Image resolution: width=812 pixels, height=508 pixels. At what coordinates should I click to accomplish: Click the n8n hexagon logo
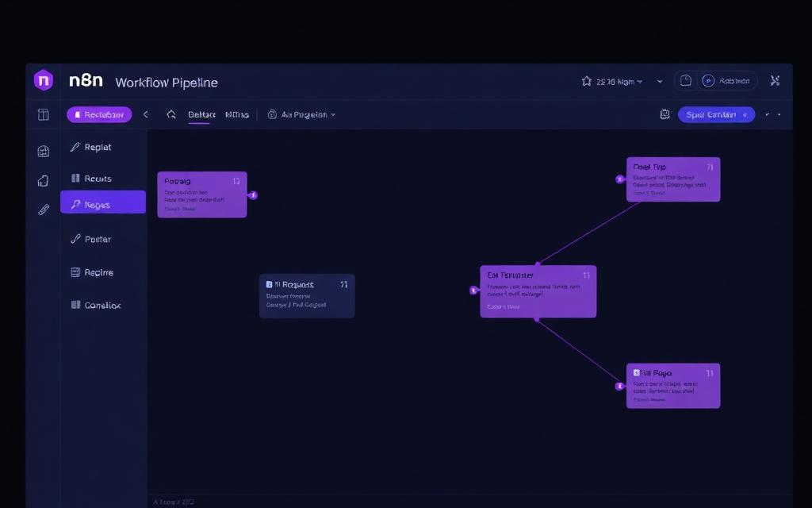coord(43,80)
